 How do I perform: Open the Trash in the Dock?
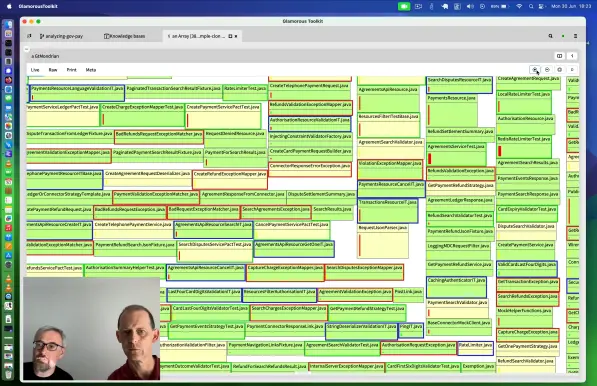coord(8,375)
